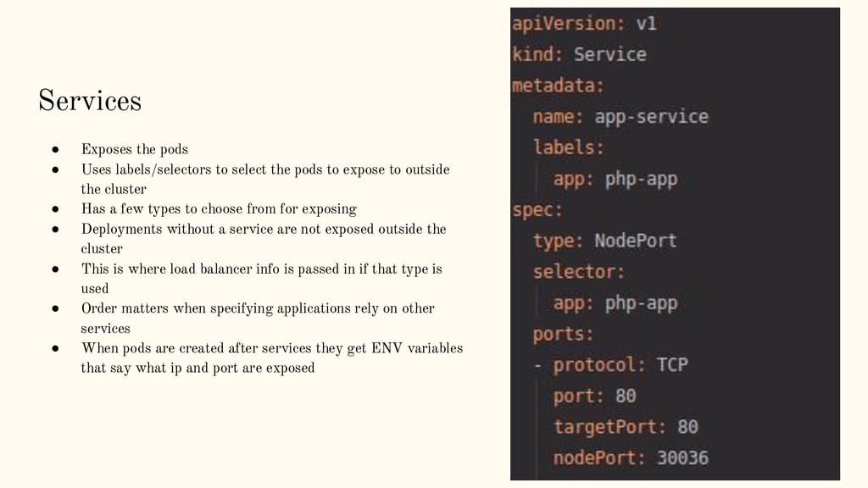The image size is (868, 488).
Task: Click the metadata: key in YAML
Action: pyautogui.click(x=557, y=86)
